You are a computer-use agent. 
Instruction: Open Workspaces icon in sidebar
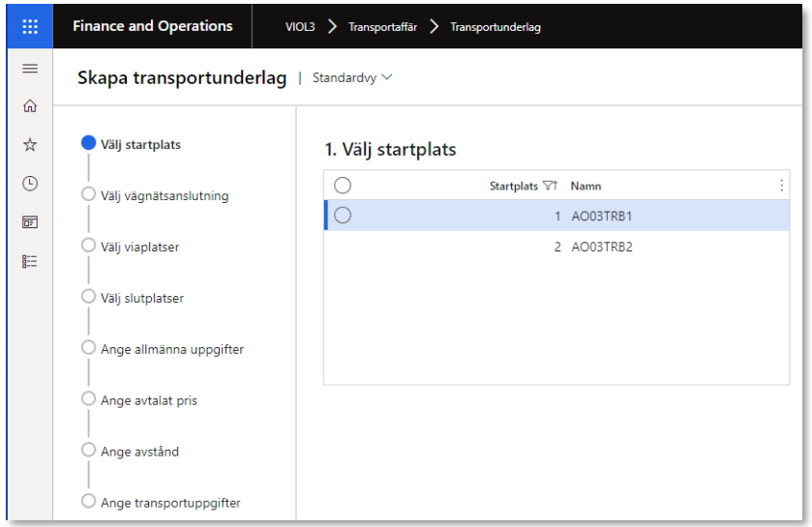pyautogui.click(x=30, y=221)
